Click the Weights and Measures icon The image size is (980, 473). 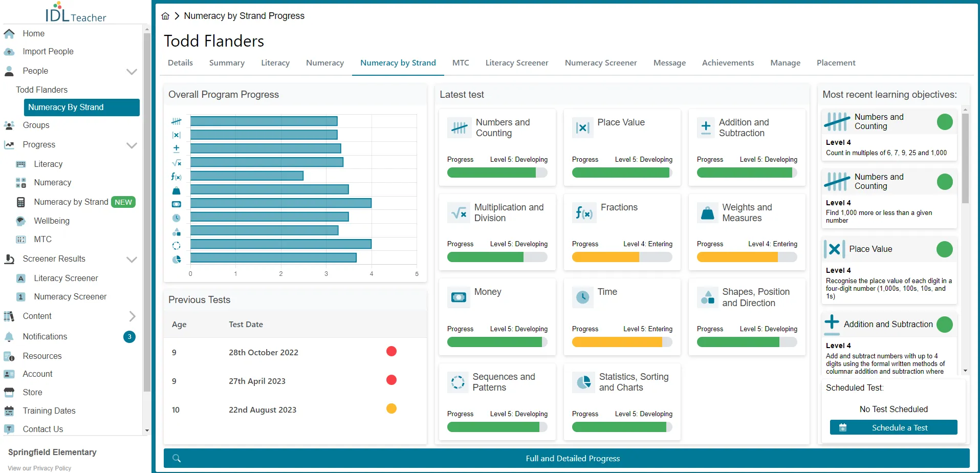[708, 212]
